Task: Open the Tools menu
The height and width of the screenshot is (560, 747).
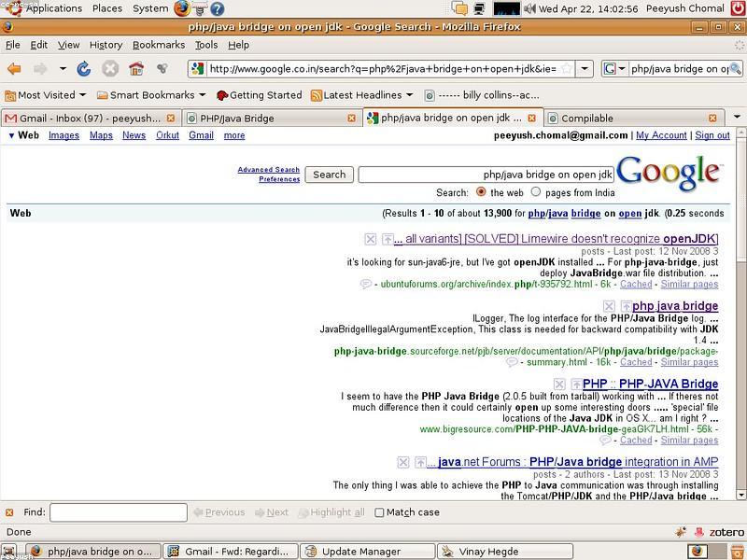Action: tap(206, 45)
